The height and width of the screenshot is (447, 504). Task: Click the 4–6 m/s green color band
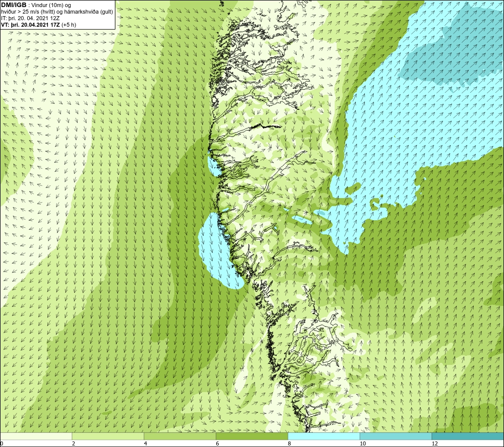point(180,436)
